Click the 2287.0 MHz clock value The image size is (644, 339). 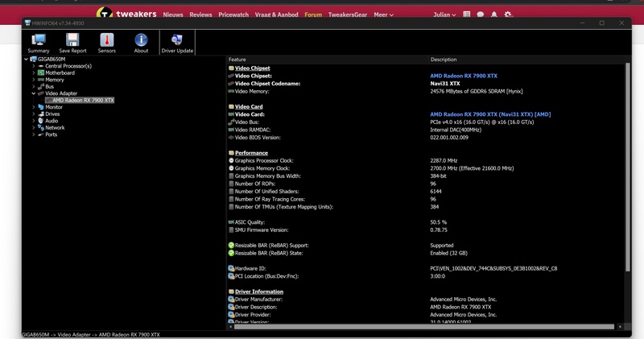[444, 161]
